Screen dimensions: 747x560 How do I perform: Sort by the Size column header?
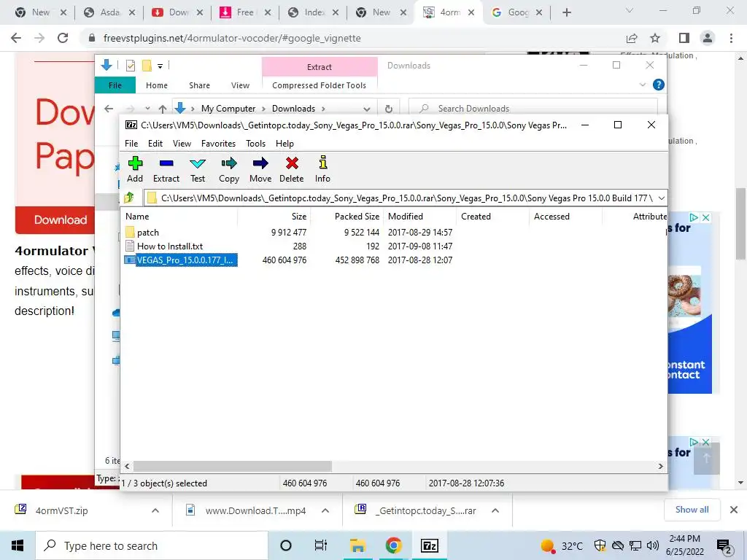click(x=298, y=216)
